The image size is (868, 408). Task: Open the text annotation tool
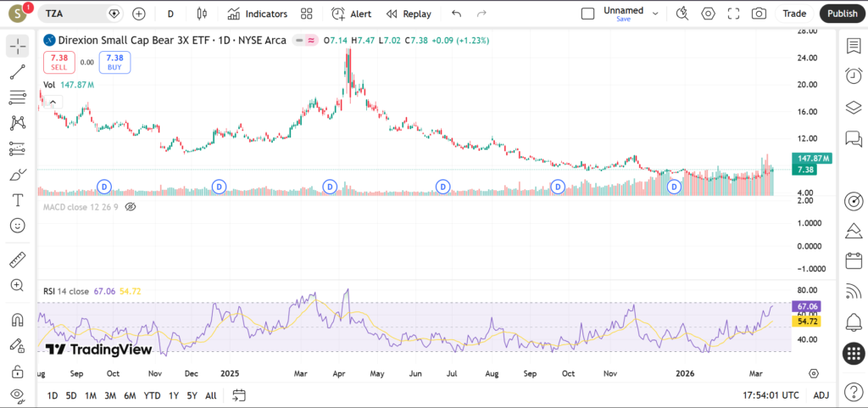coord(17,200)
